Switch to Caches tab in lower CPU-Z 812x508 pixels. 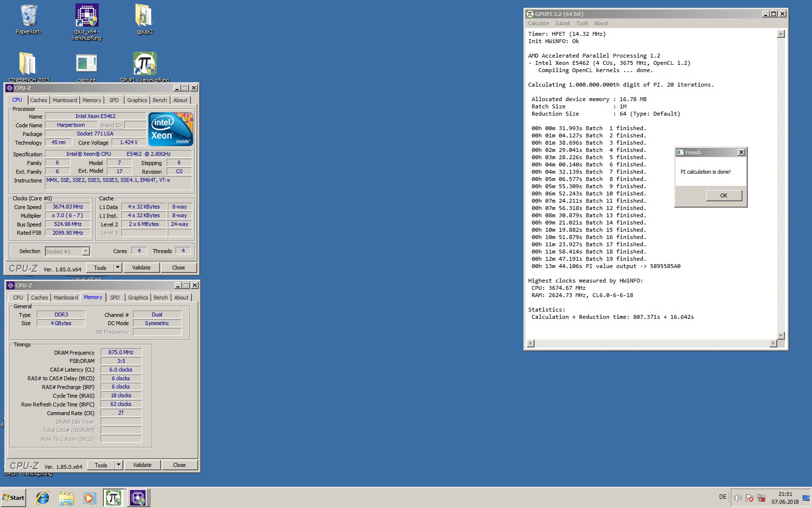coord(40,298)
